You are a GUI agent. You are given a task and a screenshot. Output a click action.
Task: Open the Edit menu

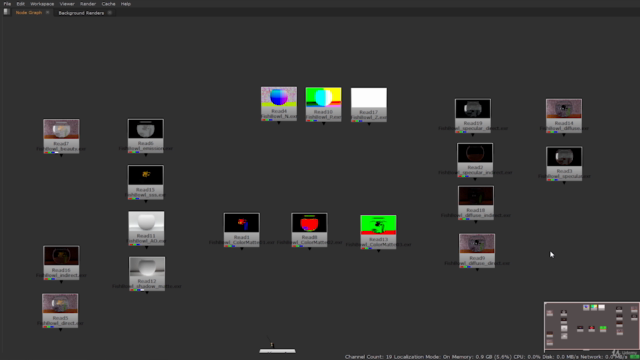[20, 4]
